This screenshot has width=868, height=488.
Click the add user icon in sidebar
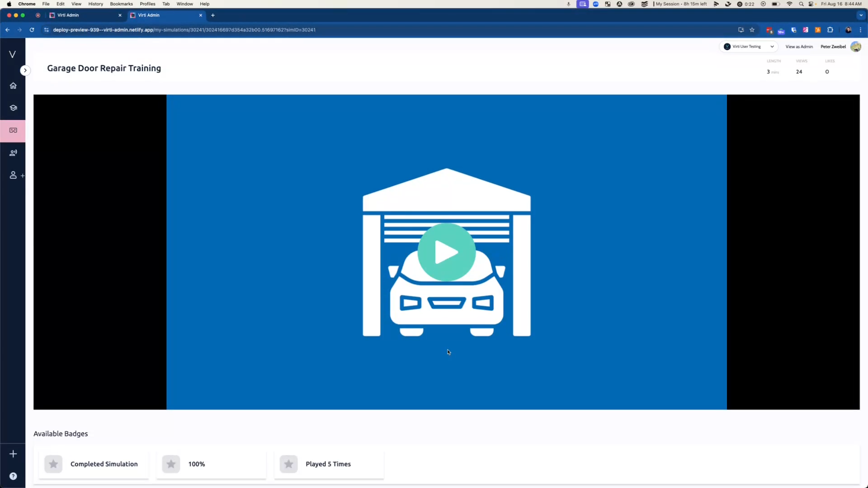click(14, 175)
